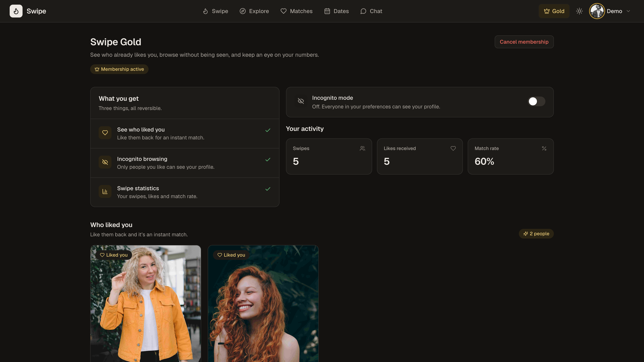The height and width of the screenshot is (362, 644).
Task: Click Liked you tag on red-haired woman's card
Action: pyautogui.click(x=231, y=255)
